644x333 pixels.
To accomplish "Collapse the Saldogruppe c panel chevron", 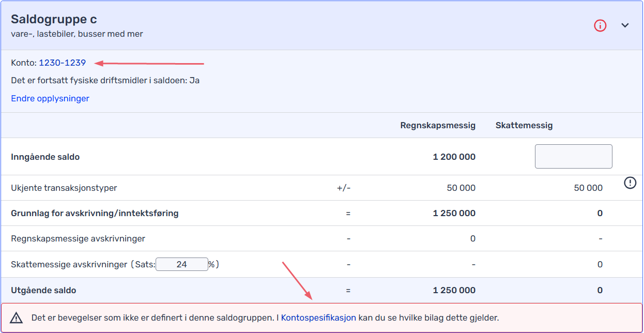I will point(625,25).
